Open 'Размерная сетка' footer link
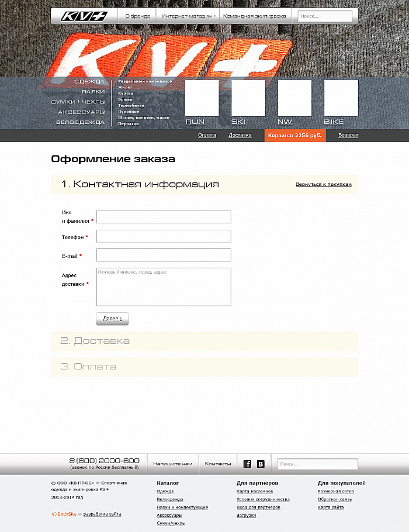The width and height of the screenshot is (409, 532). 336,491
